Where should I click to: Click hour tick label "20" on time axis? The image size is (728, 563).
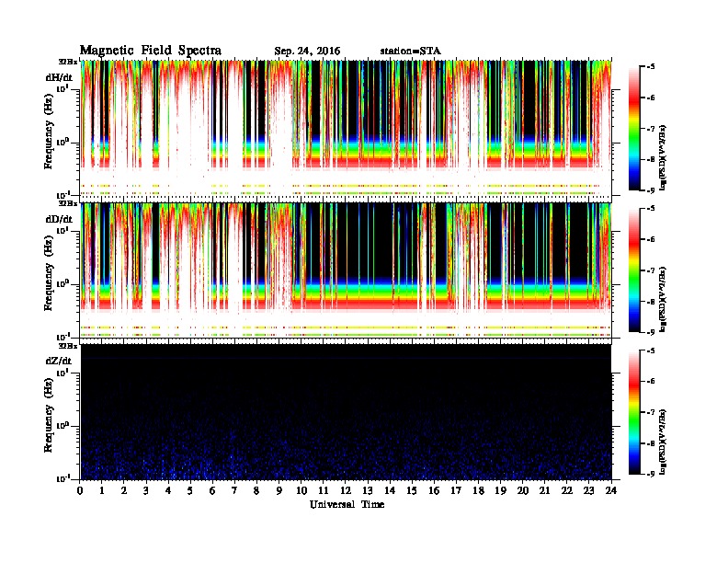click(x=523, y=490)
